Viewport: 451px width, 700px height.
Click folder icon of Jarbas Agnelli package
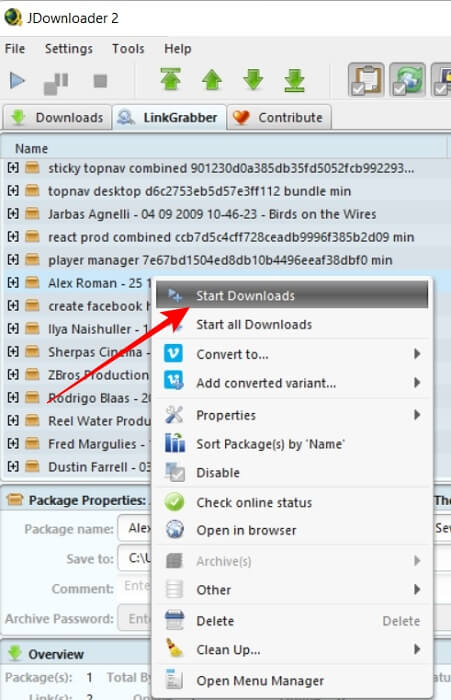(32, 214)
